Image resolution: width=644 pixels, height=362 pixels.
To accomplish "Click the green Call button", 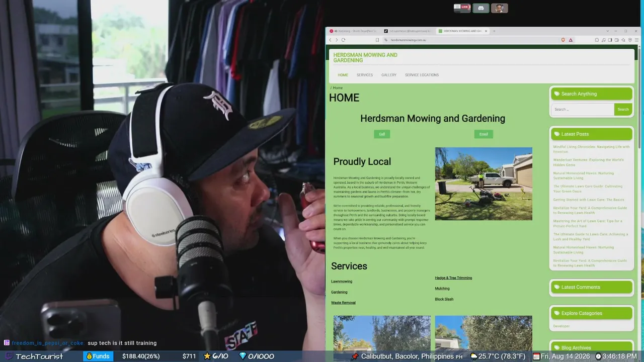I will (382, 134).
